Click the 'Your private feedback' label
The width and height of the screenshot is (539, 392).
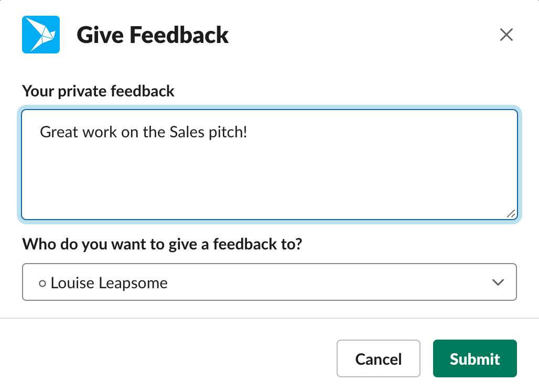click(x=99, y=91)
